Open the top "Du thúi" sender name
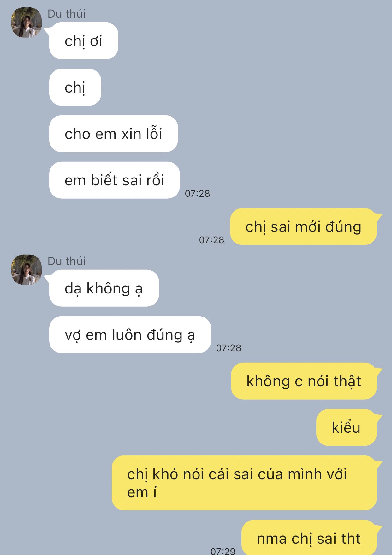Image resolution: width=392 pixels, height=555 pixels. point(67,14)
